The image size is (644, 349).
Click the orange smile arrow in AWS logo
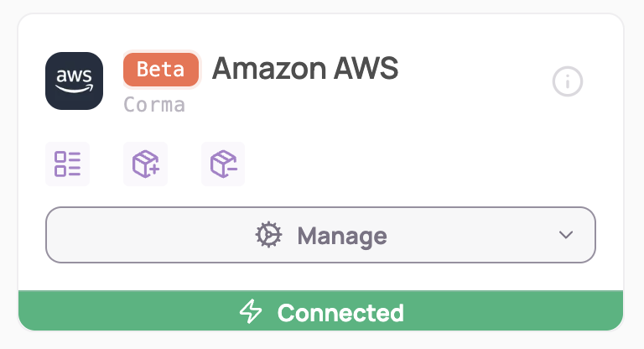click(x=75, y=88)
